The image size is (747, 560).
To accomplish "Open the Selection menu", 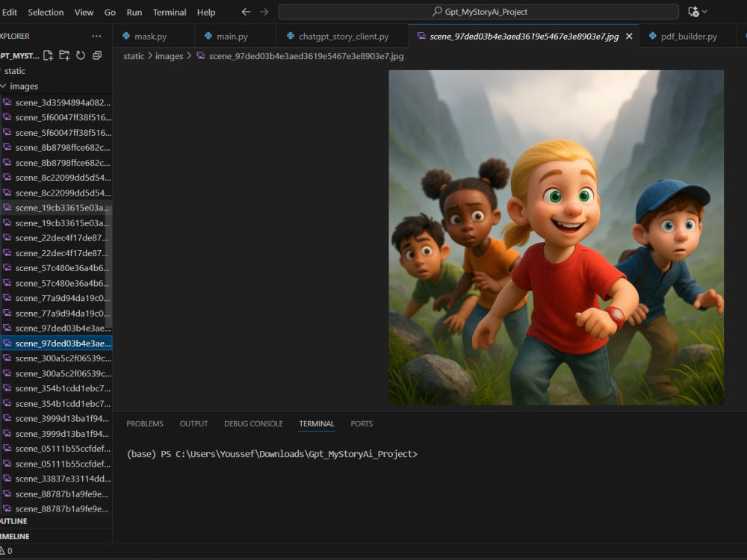I will pyautogui.click(x=46, y=13).
